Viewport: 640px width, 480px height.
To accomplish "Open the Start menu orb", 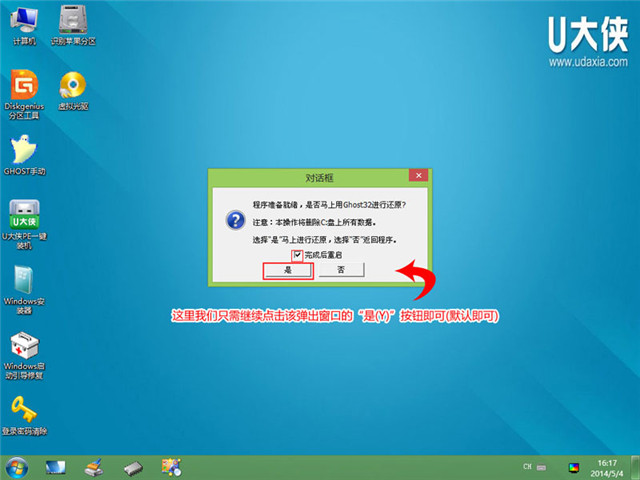I will tap(17, 466).
